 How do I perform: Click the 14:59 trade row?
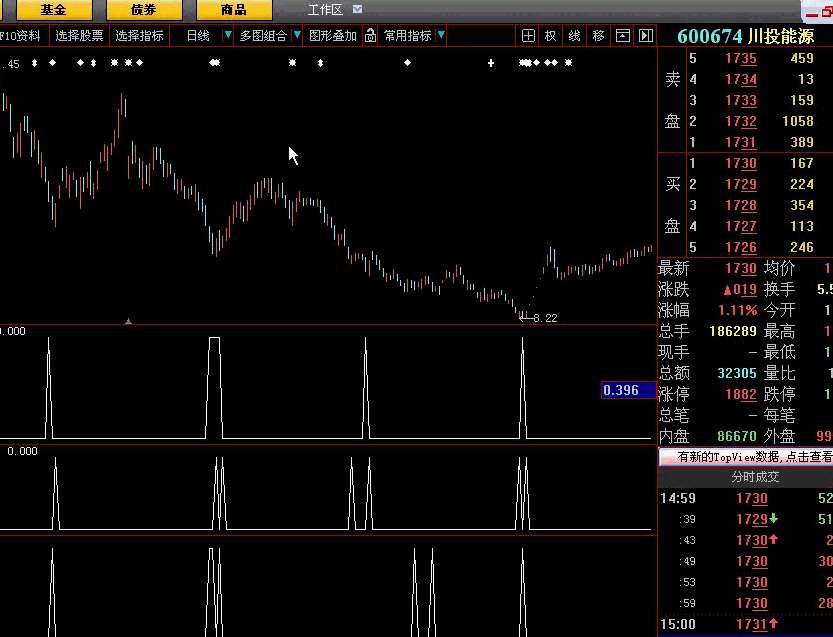coord(746,498)
